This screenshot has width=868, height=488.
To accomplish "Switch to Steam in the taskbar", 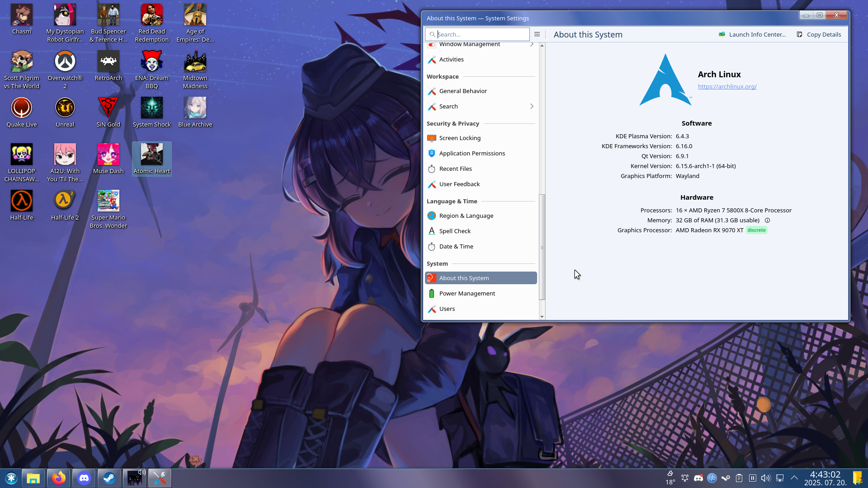I will point(109,478).
